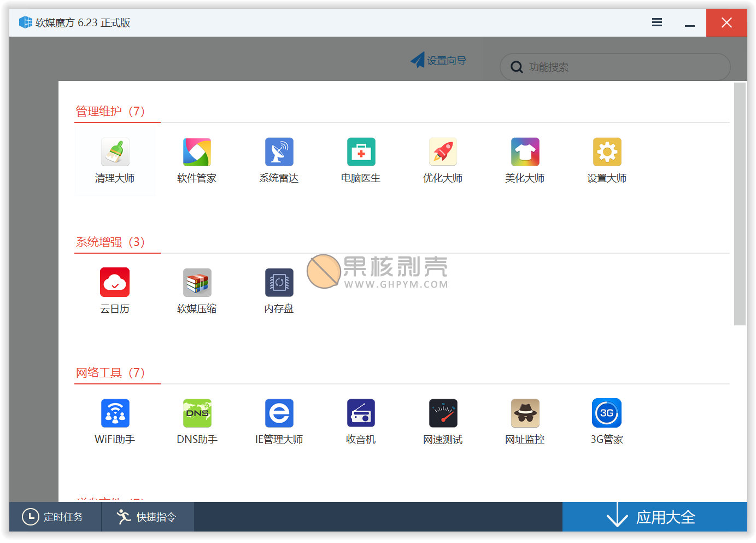Open DNS助手 tool
Viewport: 756px width, 543px height.
[x=197, y=423]
